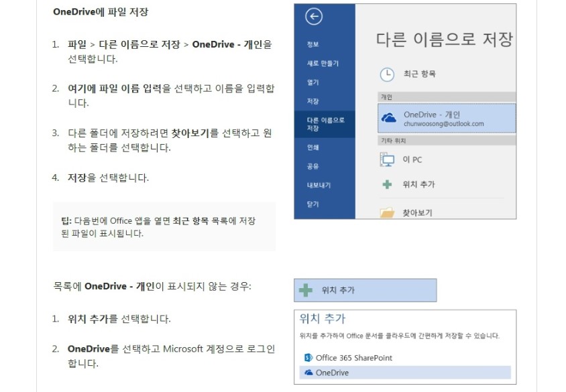Open 인쇄 in the blue sidebar
This screenshot has height=392, width=566.
point(313,147)
